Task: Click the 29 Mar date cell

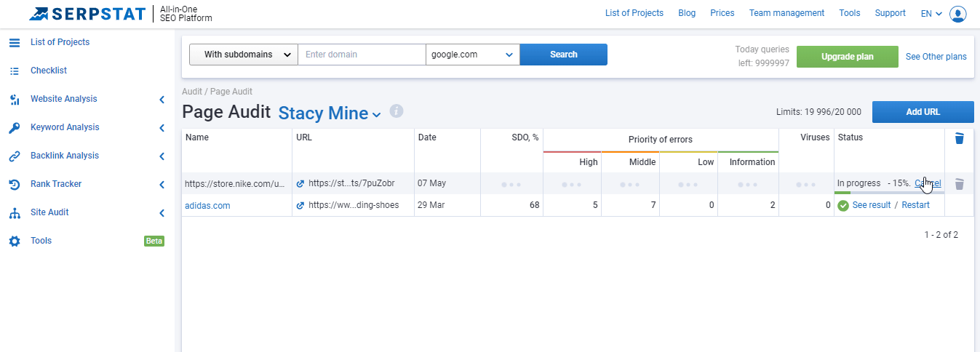Action: click(431, 206)
